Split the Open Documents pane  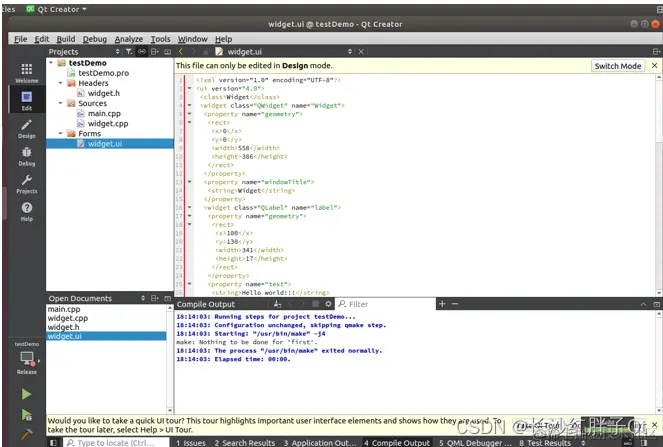(x=155, y=298)
